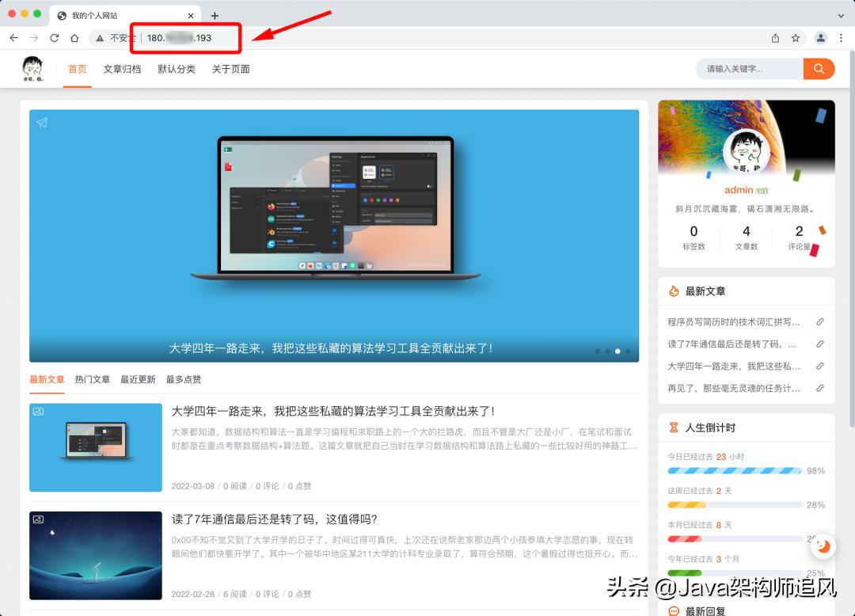The height and width of the screenshot is (616, 855).
Task: Click the orange search magnifier icon
Action: tap(819, 69)
